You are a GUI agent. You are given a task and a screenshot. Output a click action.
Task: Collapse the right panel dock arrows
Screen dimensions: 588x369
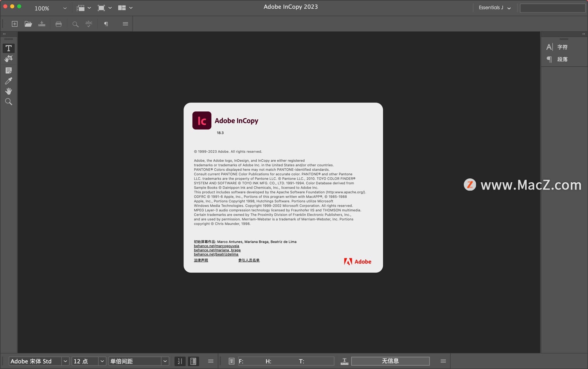(x=583, y=34)
